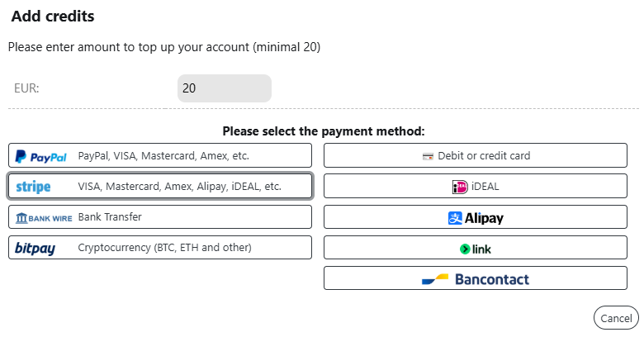The height and width of the screenshot is (337, 644).
Task: Select PayPal, VISA, Mastercard, Amex option
Action: 160,155
